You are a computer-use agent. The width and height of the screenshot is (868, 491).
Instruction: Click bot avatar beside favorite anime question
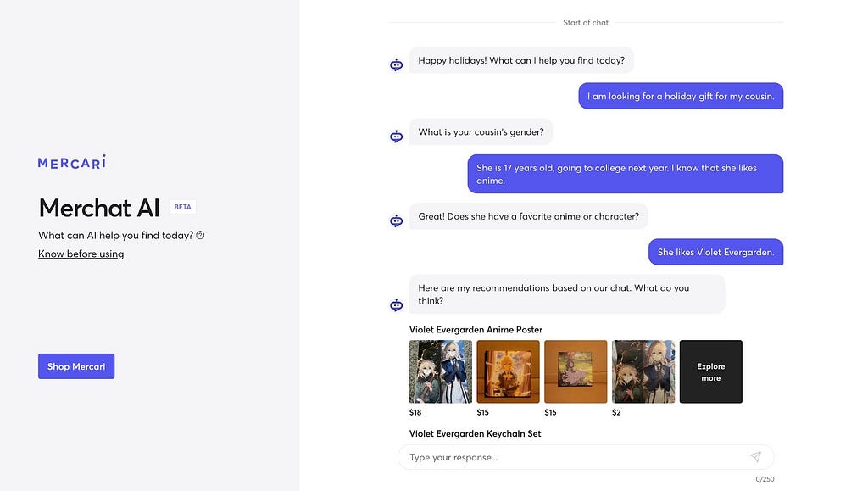point(397,220)
